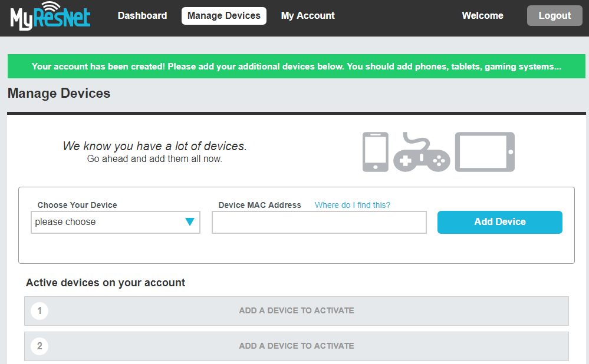Open the 'Where do I find this?' link
This screenshot has height=364, width=589.
point(352,205)
